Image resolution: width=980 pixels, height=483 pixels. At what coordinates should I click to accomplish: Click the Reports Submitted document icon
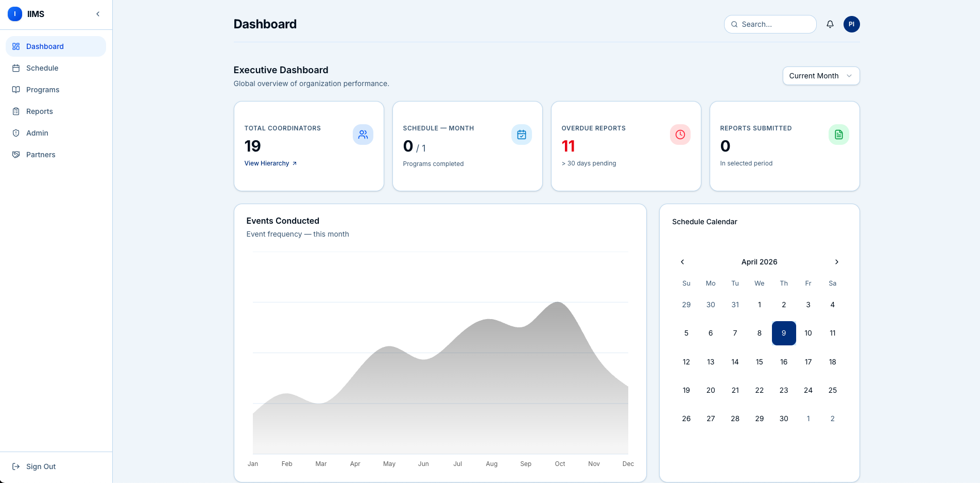(x=838, y=135)
